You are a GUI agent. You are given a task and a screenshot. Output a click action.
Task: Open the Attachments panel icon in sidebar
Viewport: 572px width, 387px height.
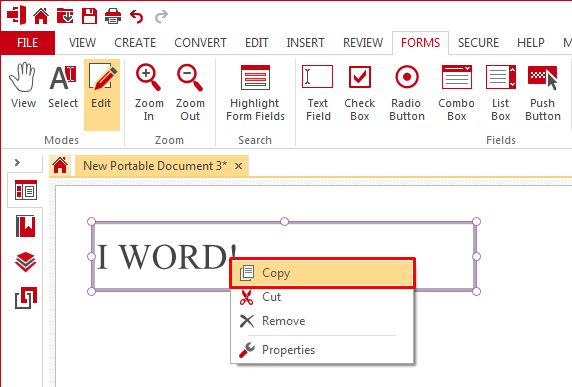26,298
